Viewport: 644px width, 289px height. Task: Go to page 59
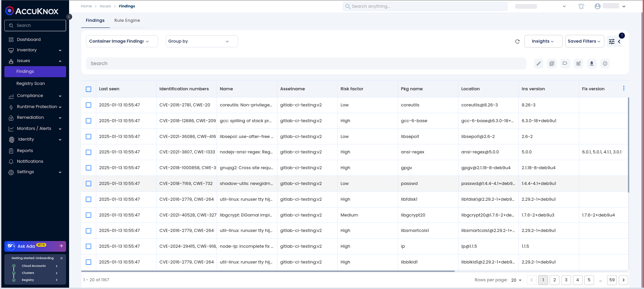pos(612,280)
